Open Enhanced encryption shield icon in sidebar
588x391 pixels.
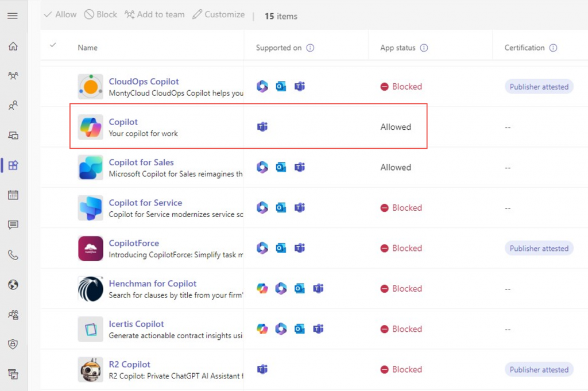click(x=13, y=344)
